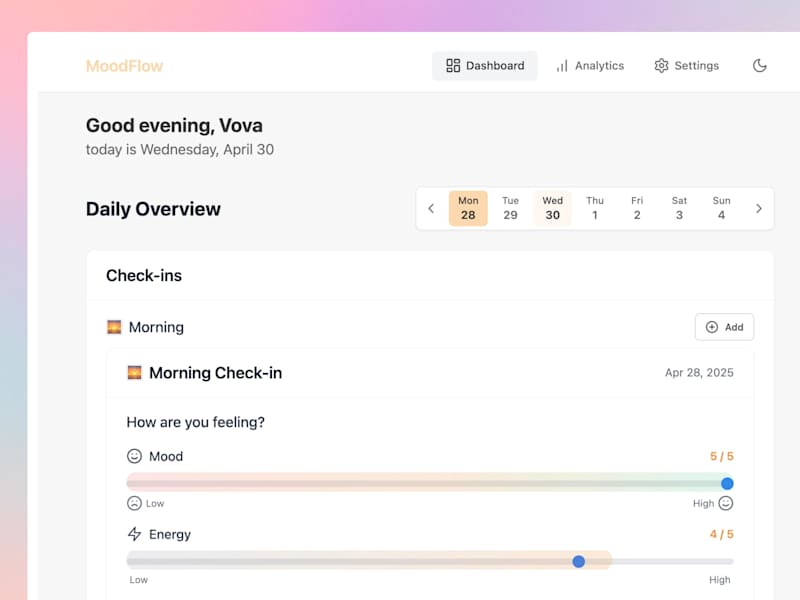The height and width of the screenshot is (600, 800).
Task: Click the Daily Overview heading
Action: coord(153,209)
